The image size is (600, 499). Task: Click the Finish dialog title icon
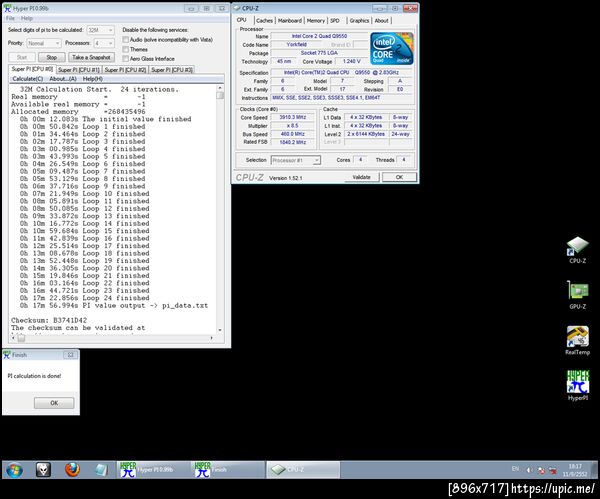(x=7, y=355)
